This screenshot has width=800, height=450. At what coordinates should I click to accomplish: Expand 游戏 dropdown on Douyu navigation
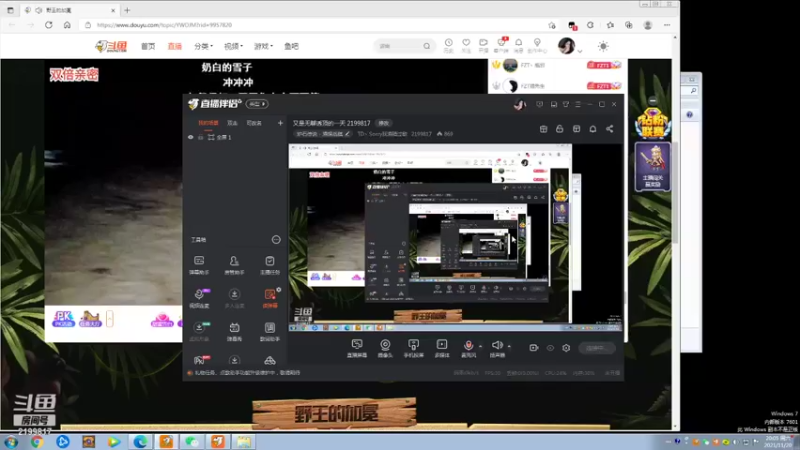pyautogui.click(x=263, y=46)
